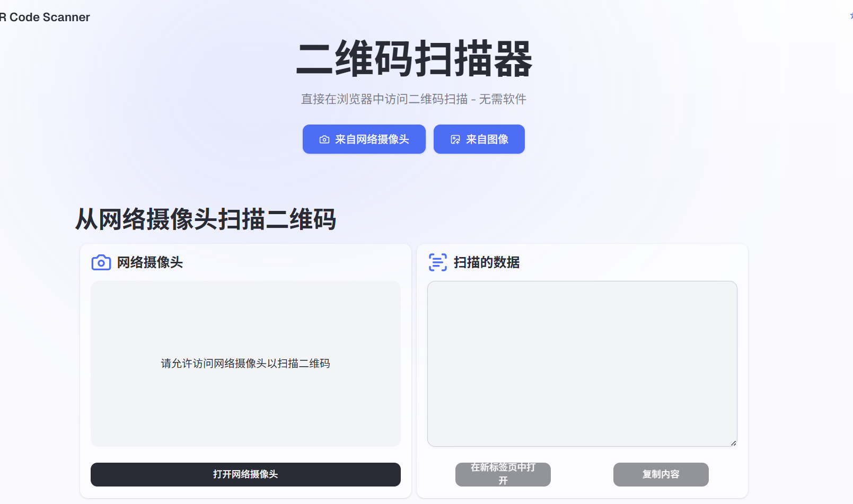Click the webcam preview placeholder area
853x504 pixels.
tap(245, 364)
